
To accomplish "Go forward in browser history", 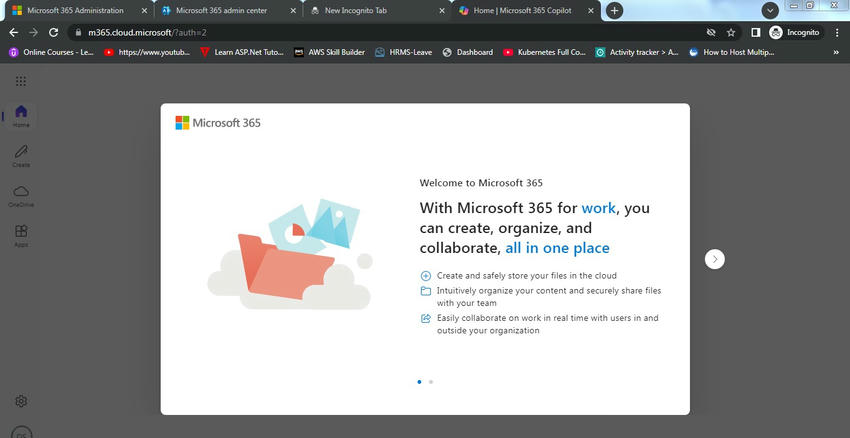I will click(x=34, y=33).
